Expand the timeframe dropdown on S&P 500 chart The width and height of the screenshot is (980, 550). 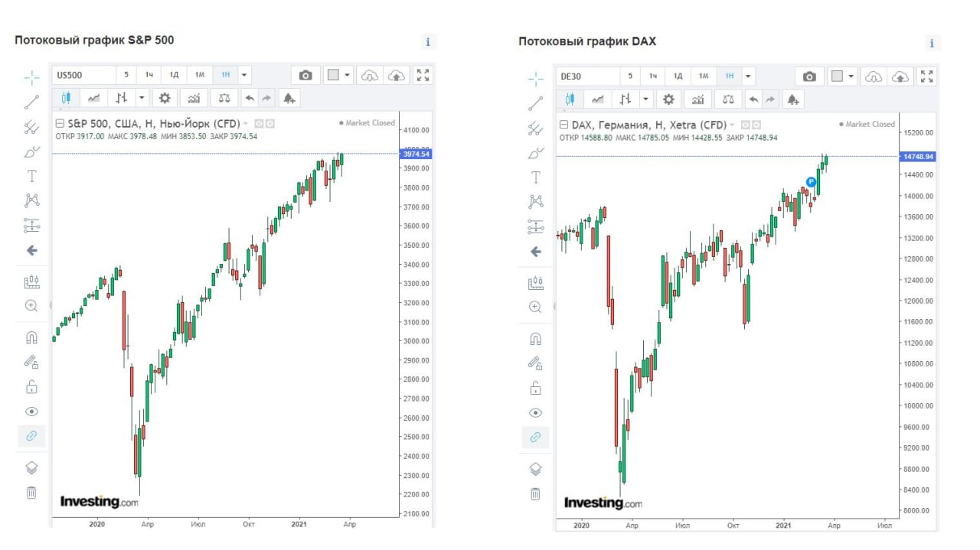(244, 75)
